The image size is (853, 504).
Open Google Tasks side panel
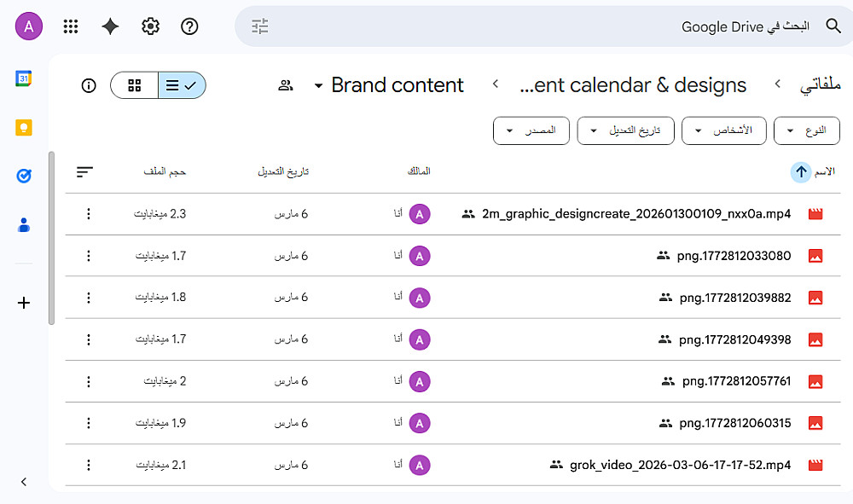[24, 176]
